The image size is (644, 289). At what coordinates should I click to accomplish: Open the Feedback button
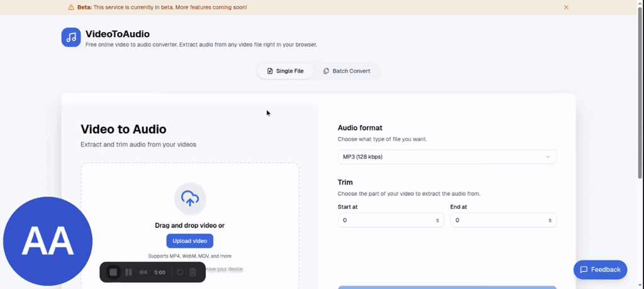[600, 270]
